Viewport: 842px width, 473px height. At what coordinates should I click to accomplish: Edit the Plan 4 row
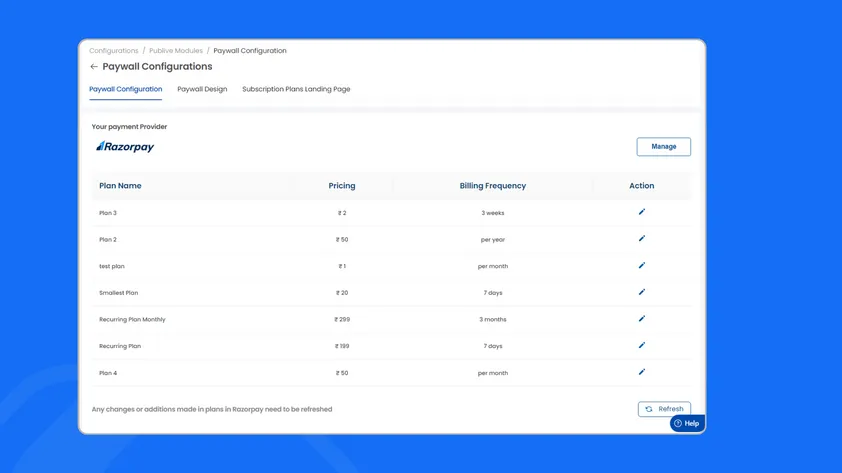[642, 372]
